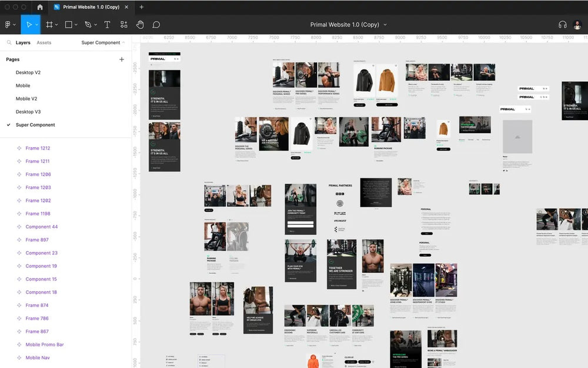Go to the home screen icon
This screenshot has height=368, width=588.
click(40, 7)
